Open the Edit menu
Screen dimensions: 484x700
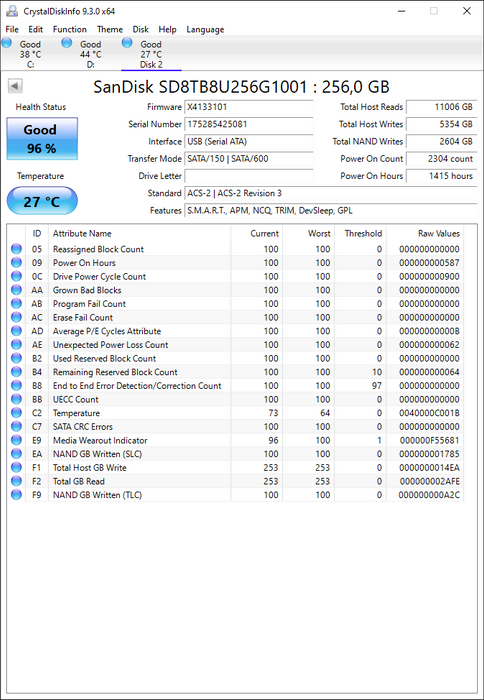36,29
